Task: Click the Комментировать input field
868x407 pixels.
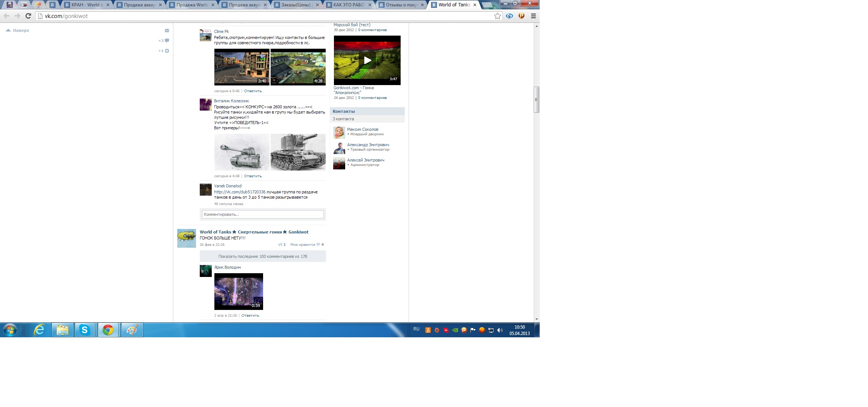Action: tap(263, 214)
